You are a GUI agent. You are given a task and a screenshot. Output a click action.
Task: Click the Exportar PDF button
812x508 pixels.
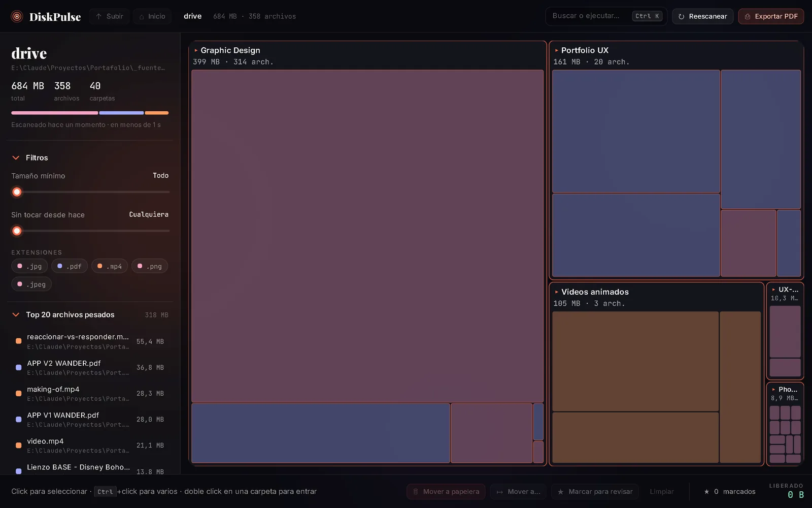coord(771,16)
